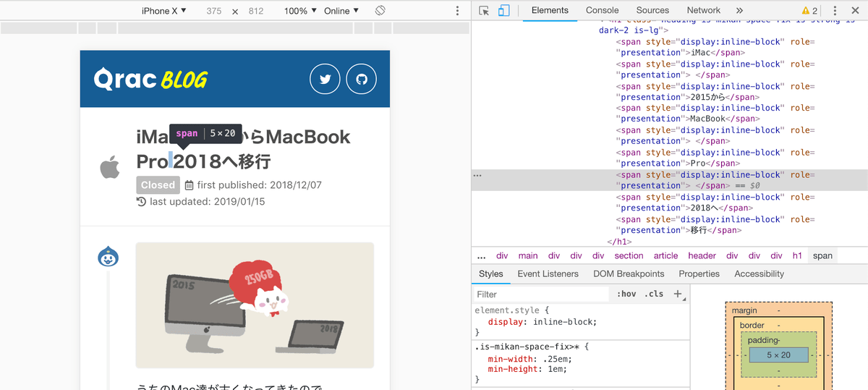Screen dimensions: 868x390
Task: Open the highlighted row's ellipsis actions
Action: 477,175
